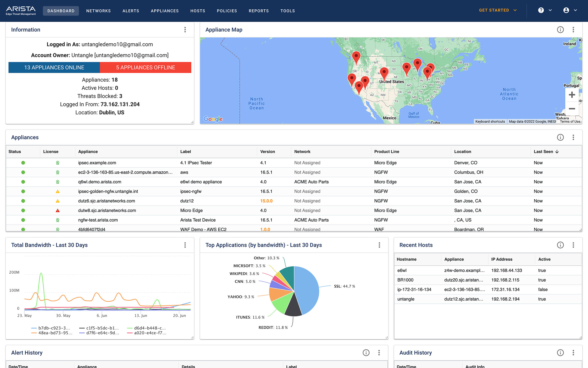This screenshot has width=588, height=368.
Task: Open Total Bandwidth panel kebab menu
Action: [185, 245]
